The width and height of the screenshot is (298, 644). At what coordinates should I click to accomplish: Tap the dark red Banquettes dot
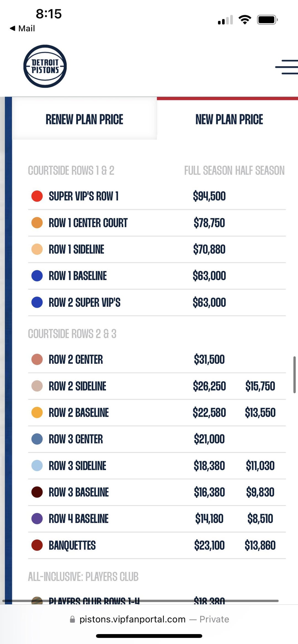(x=37, y=545)
